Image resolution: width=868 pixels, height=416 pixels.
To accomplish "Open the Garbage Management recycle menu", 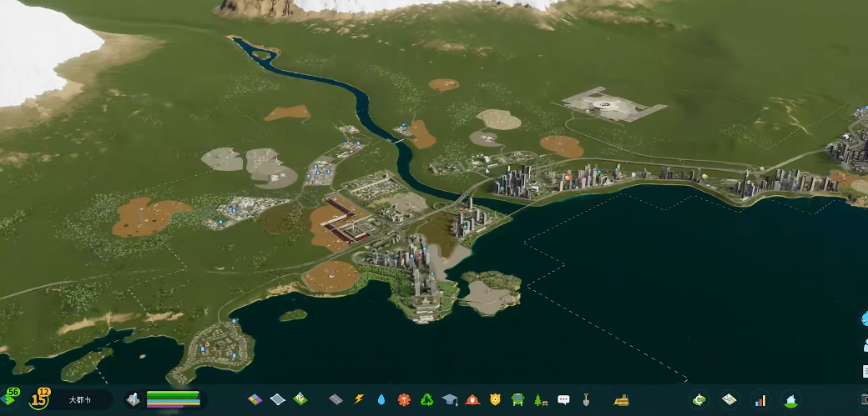I will pos(426,399).
